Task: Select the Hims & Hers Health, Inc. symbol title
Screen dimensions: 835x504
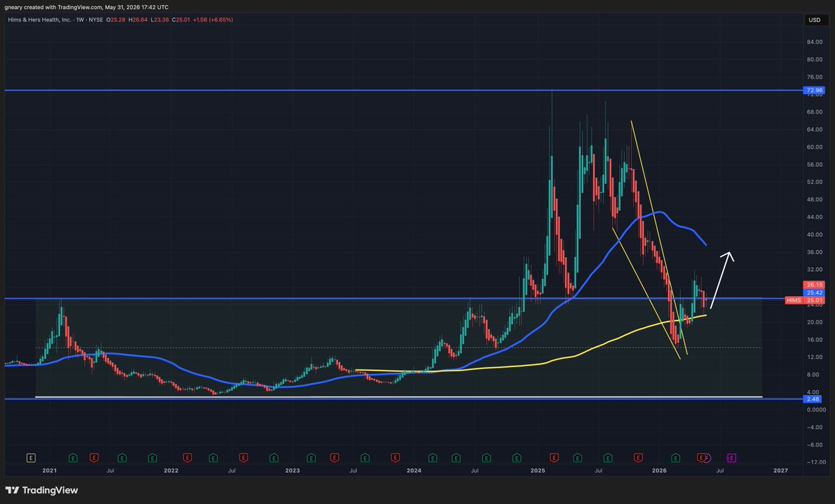Action: (38, 19)
